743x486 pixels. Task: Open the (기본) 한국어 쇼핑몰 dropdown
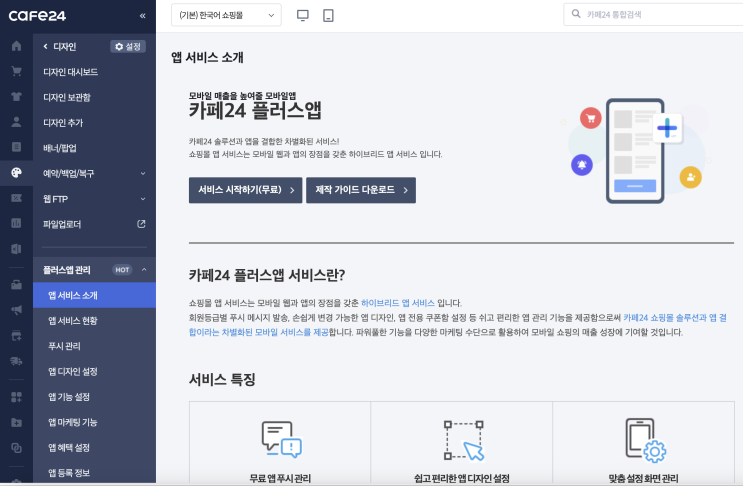click(x=226, y=15)
